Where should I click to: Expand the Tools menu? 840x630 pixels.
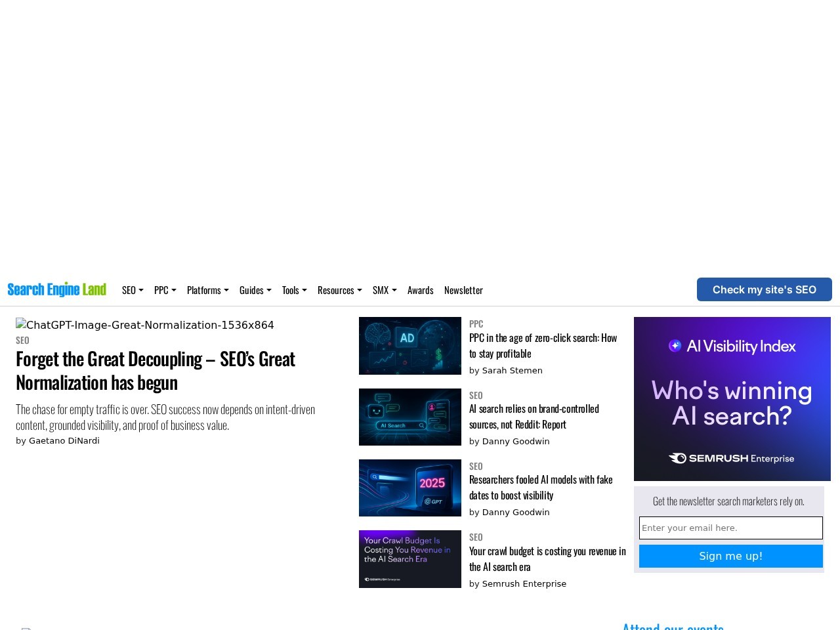click(294, 290)
